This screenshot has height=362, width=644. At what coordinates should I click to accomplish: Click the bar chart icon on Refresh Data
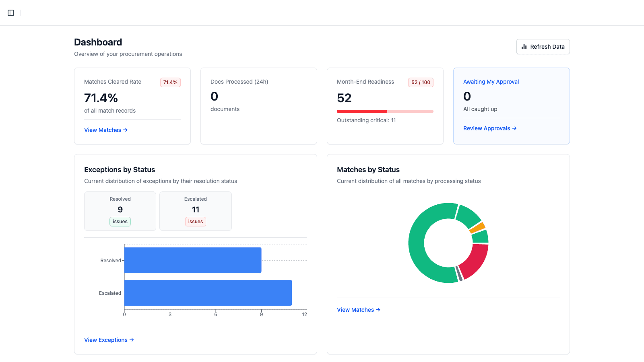524,46
